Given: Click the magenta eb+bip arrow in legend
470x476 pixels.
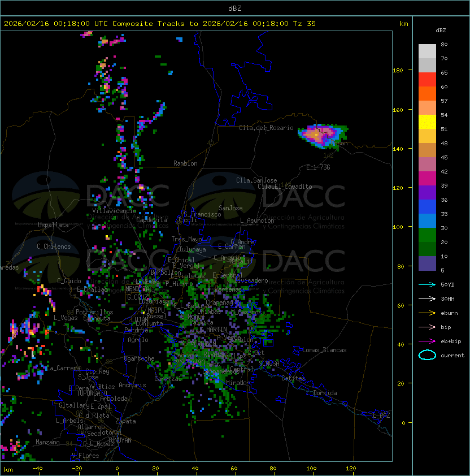Looking at the screenshot, I should [x=427, y=341].
